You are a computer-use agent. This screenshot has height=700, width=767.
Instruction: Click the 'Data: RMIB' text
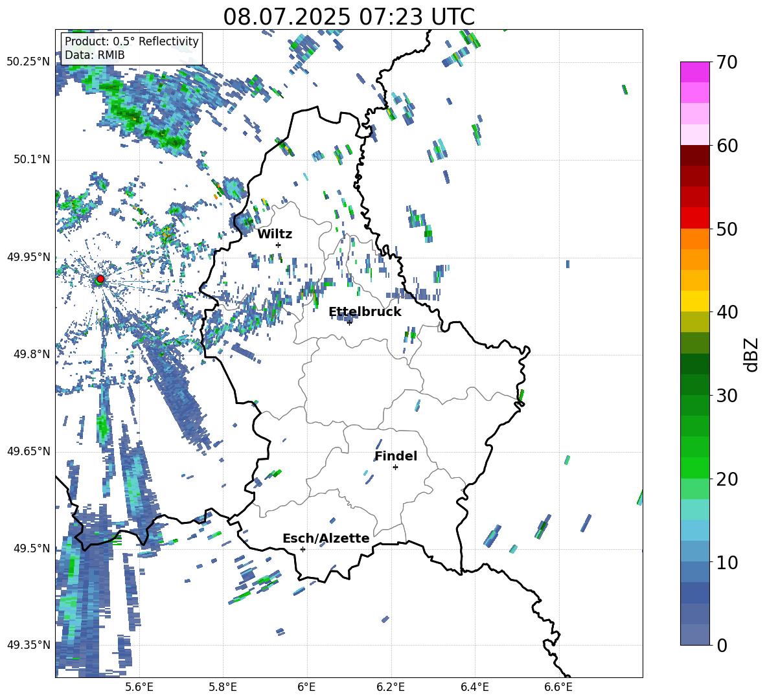pyautogui.click(x=95, y=55)
